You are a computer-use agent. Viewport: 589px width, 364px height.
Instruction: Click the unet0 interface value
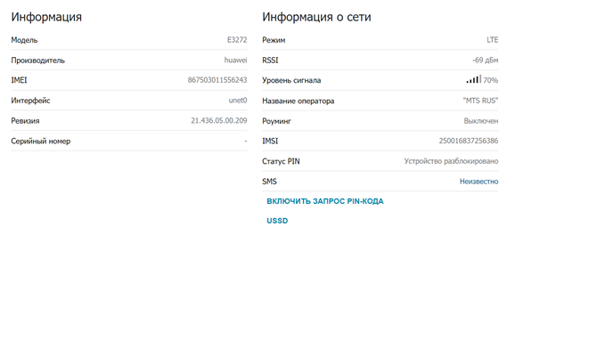[x=238, y=101]
